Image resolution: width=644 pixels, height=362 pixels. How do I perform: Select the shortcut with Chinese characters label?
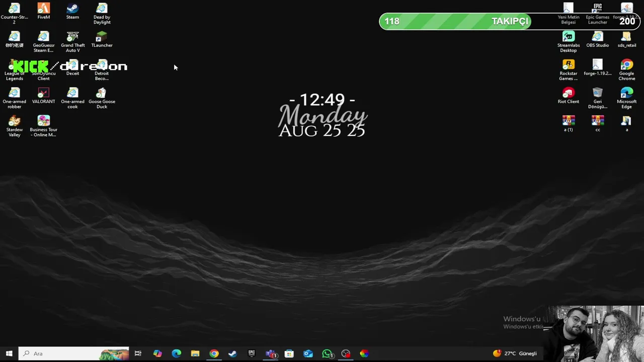tap(14, 39)
